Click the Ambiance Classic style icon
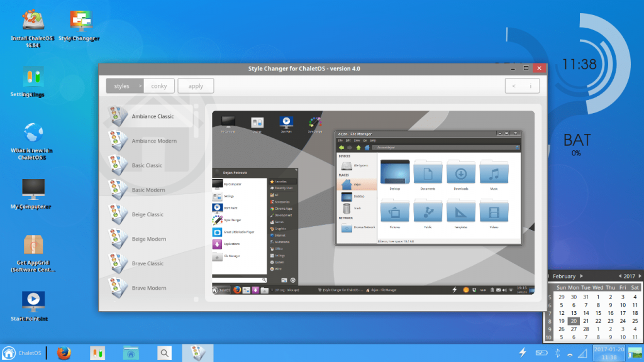The width and height of the screenshot is (644, 362). [118, 116]
